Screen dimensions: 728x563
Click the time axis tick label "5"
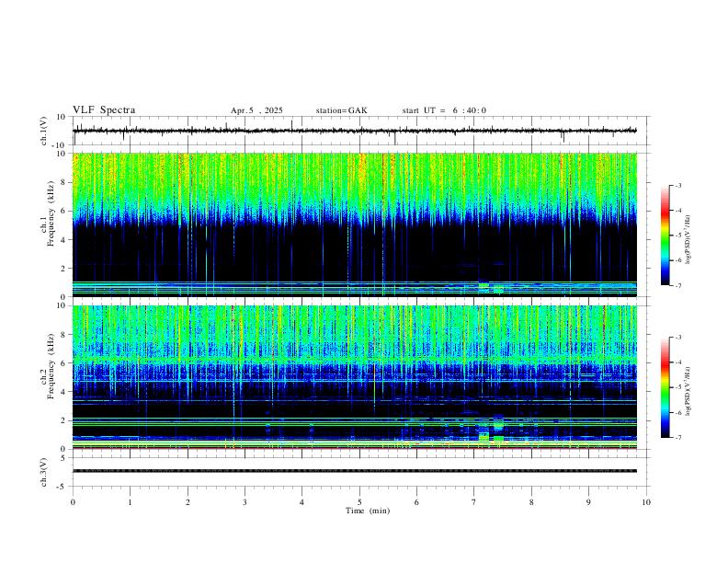click(x=359, y=502)
